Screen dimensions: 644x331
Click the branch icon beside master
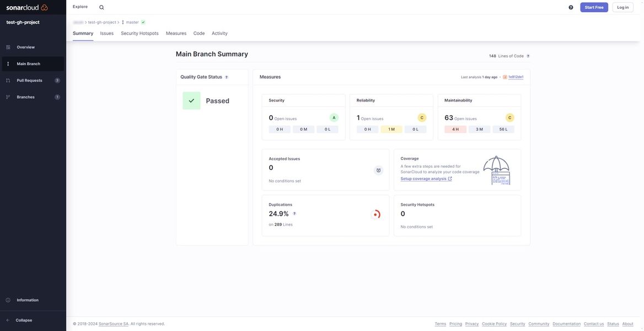[x=123, y=22]
